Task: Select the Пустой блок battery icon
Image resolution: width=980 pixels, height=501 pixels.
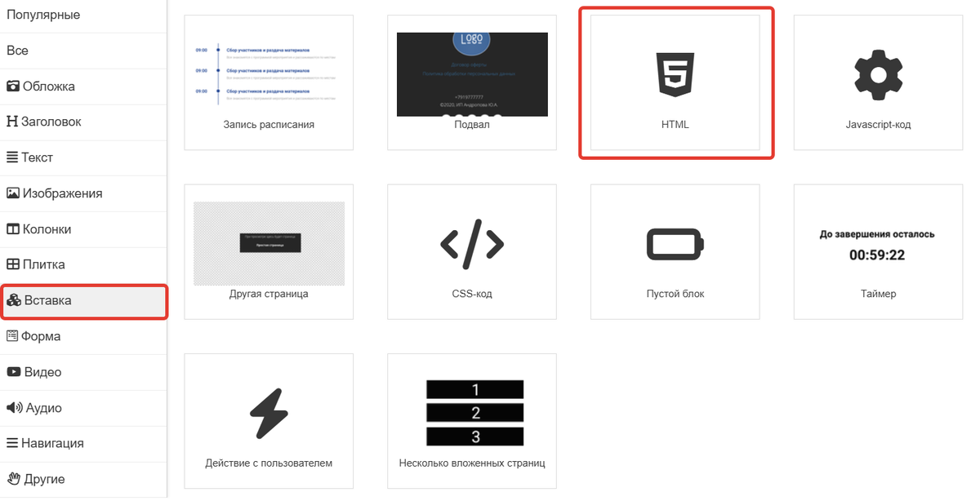Action: point(675,244)
